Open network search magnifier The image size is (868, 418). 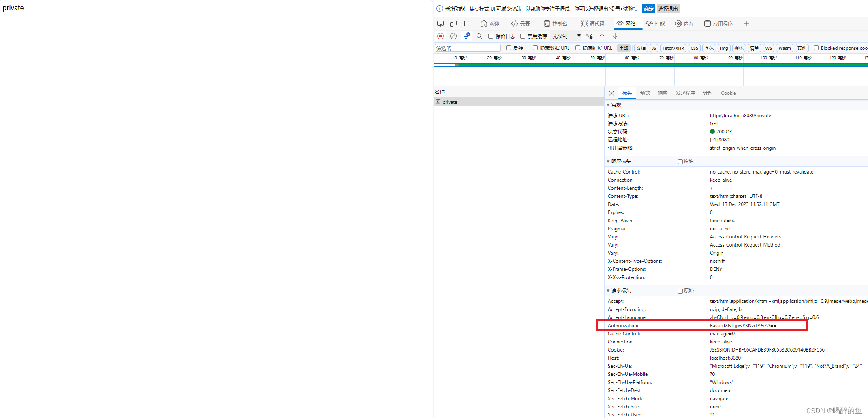click(x=479, y=36)
